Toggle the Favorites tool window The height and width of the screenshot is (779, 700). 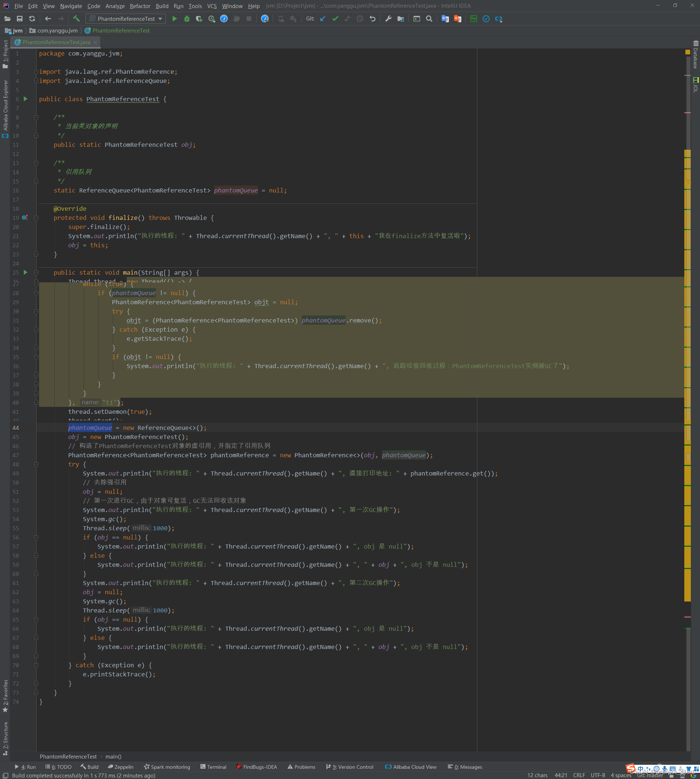[x=5, y=696]
